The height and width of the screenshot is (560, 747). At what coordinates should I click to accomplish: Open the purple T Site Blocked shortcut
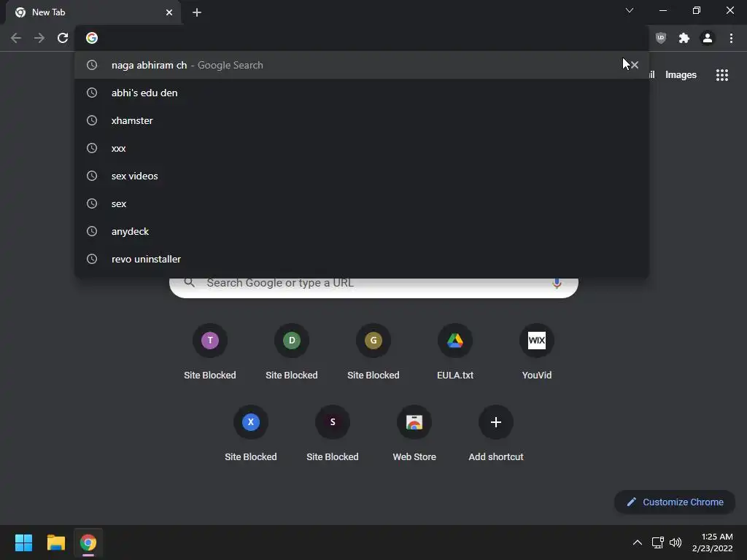coord(210,352)
